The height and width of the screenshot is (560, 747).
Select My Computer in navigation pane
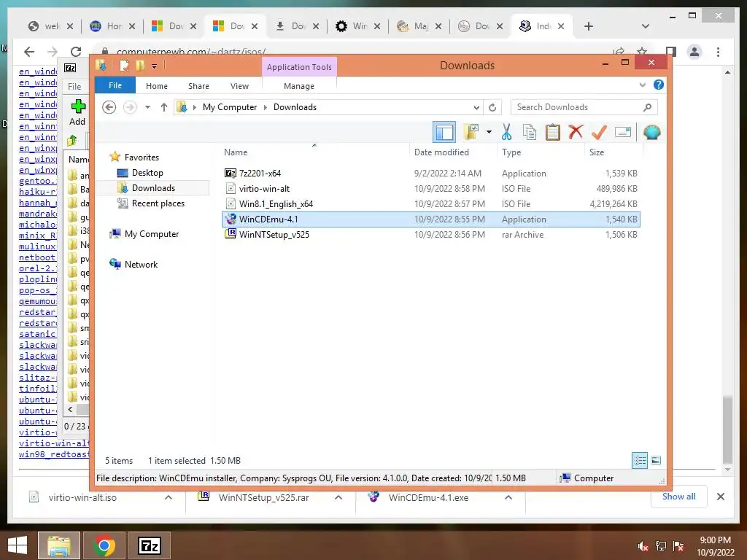point(152,234)
